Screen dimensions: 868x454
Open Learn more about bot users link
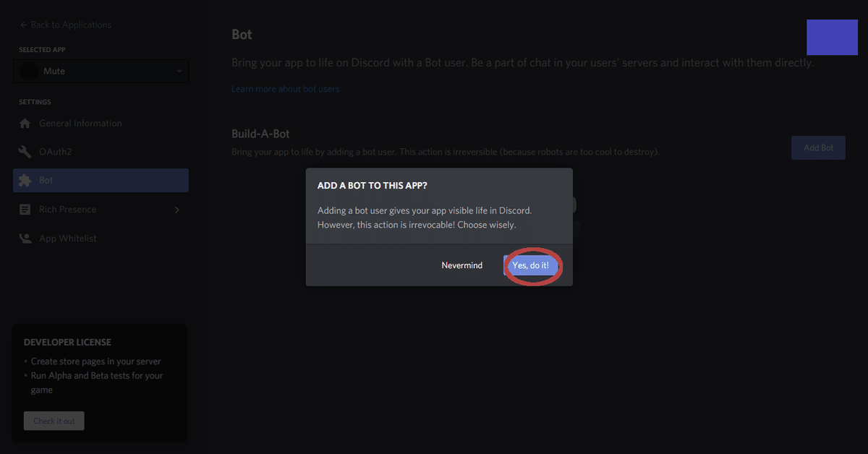tap(285, 89)
